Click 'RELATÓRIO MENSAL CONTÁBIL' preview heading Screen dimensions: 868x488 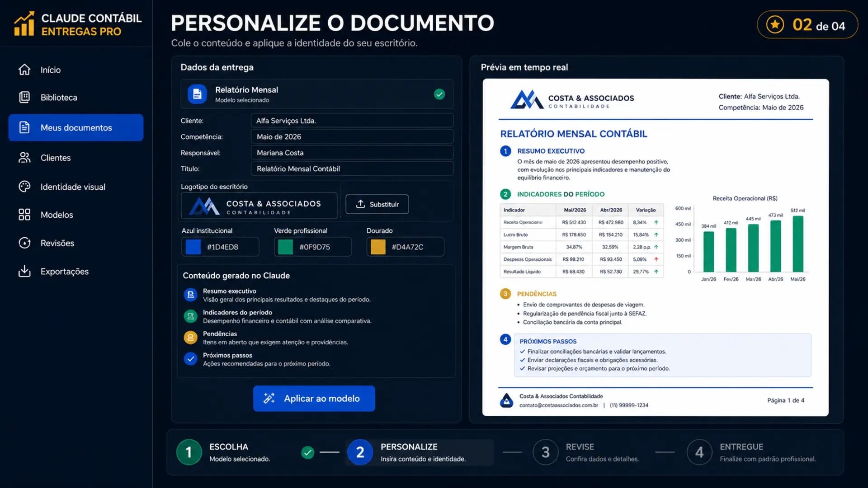tap(574, 134)
